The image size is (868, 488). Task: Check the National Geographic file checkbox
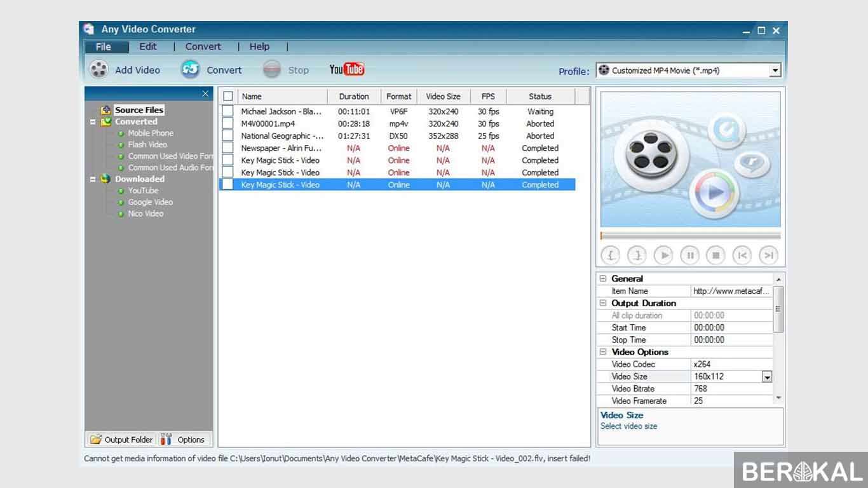(x=227, y=135)
